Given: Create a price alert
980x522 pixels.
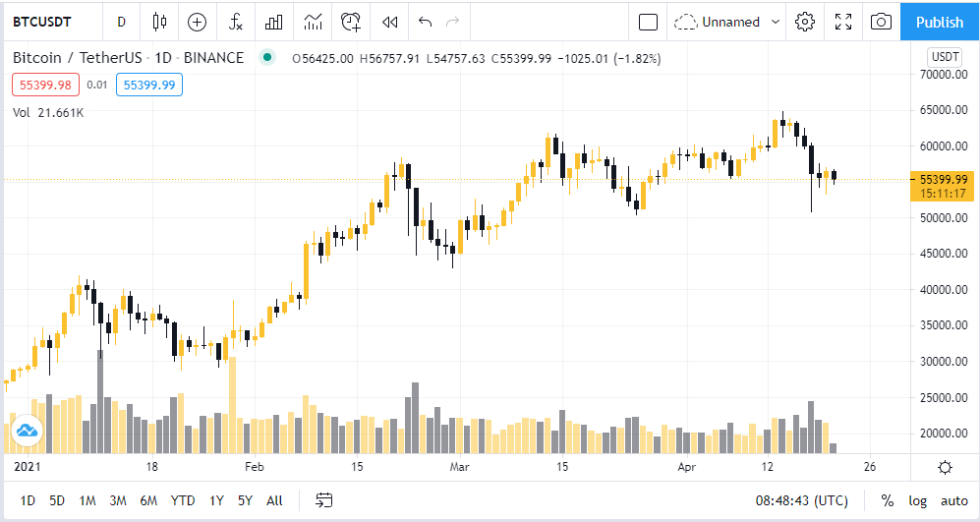Looking at the screenshot, I should (351, 22).
